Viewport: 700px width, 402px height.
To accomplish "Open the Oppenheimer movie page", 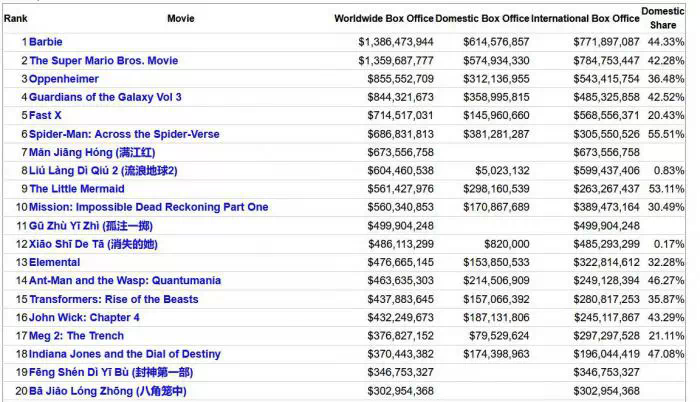I will [63, 78].
